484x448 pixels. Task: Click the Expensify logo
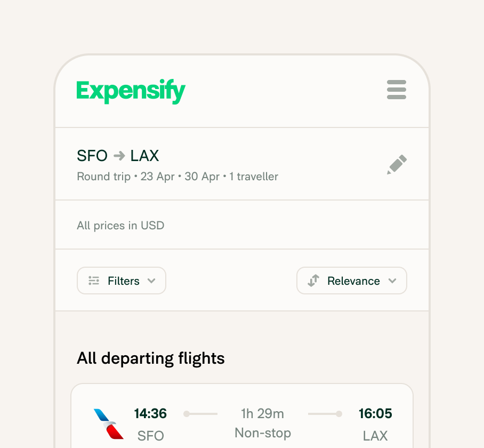pos(131,91)
